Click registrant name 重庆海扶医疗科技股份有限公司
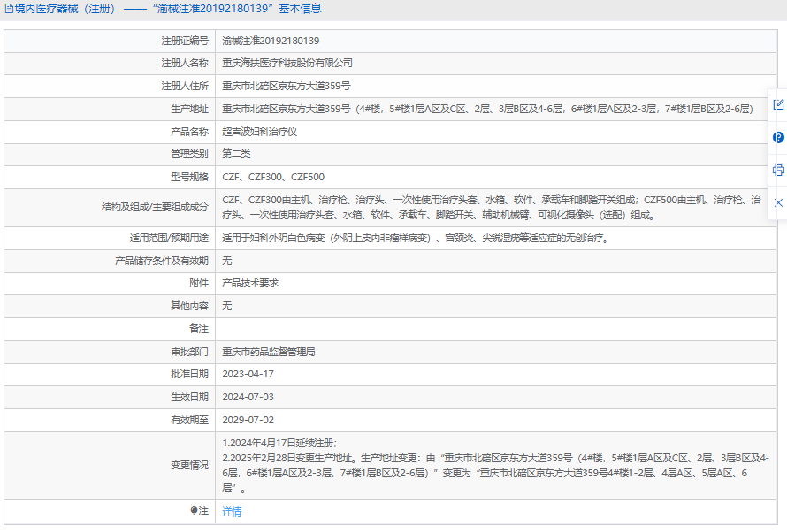787x532 pixels. tap(287, 64)
